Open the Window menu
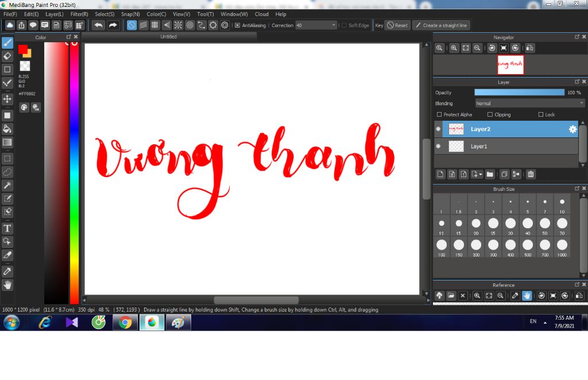Image resolution: width=588 pixels, height=380 pixels. coord(234,14)
